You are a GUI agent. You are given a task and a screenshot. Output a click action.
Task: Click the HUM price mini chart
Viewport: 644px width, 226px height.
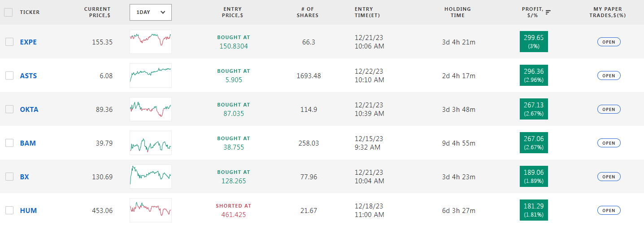[x=151, y=210]
